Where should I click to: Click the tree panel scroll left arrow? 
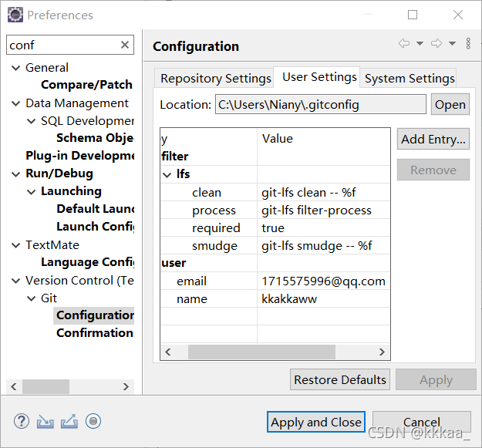pos(14,386)
